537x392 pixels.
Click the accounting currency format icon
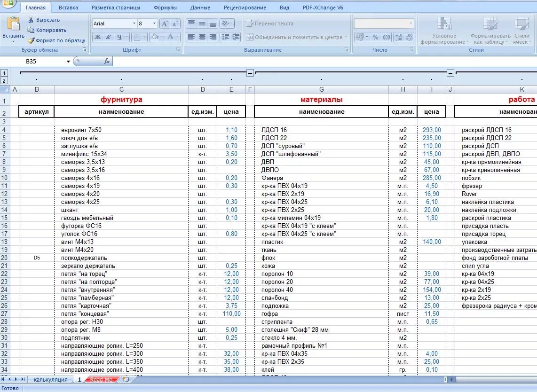pos(359,37)
